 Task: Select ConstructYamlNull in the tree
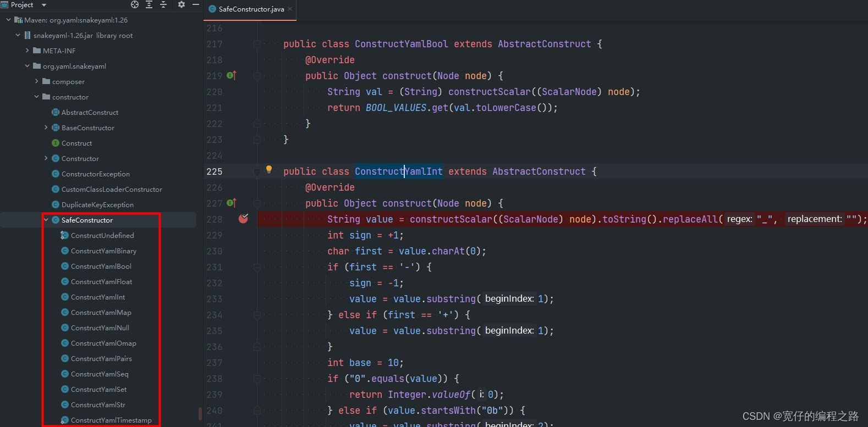click(100, 328)
